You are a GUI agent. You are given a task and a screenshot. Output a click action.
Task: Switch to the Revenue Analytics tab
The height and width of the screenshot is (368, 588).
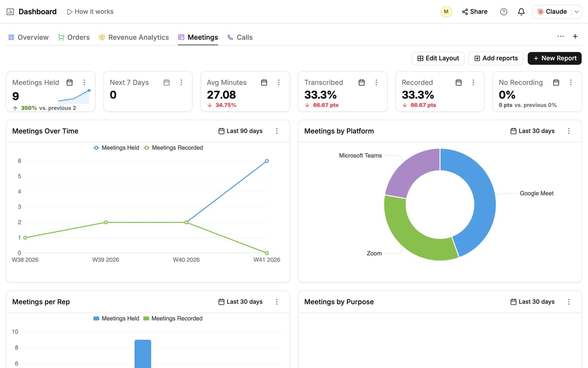click(134, 37)
